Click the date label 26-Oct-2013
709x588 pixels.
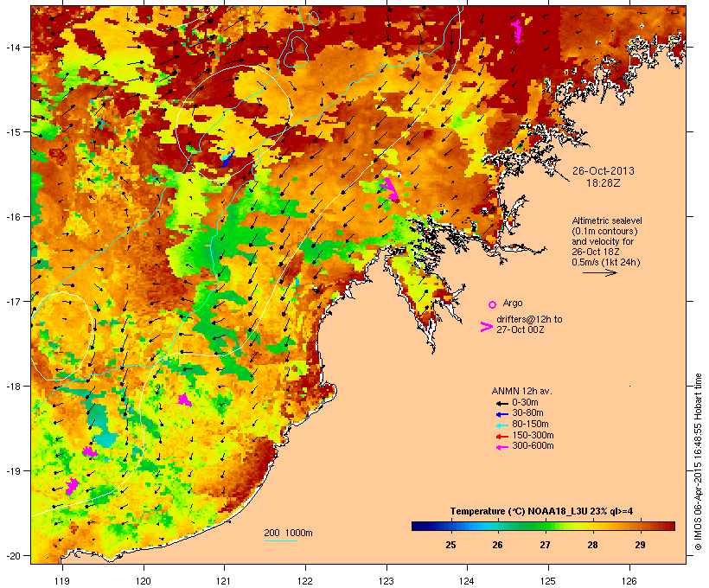604,171
